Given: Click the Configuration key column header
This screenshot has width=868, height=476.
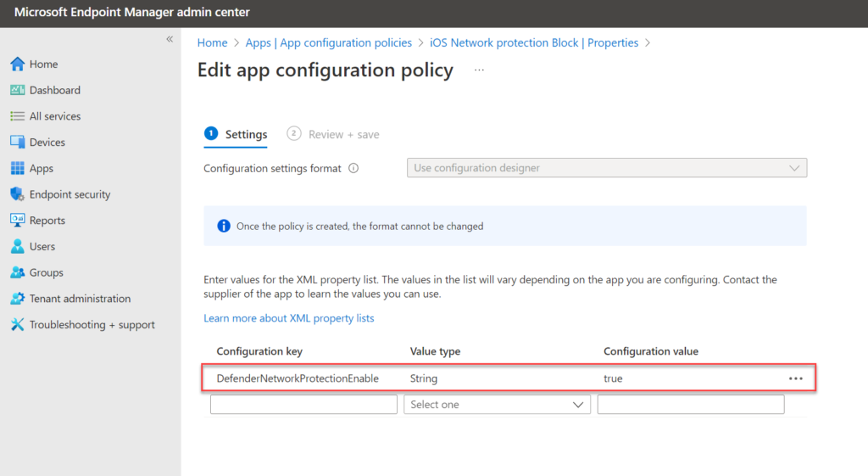Looking at the screenshot, I should tap(259, 351).
